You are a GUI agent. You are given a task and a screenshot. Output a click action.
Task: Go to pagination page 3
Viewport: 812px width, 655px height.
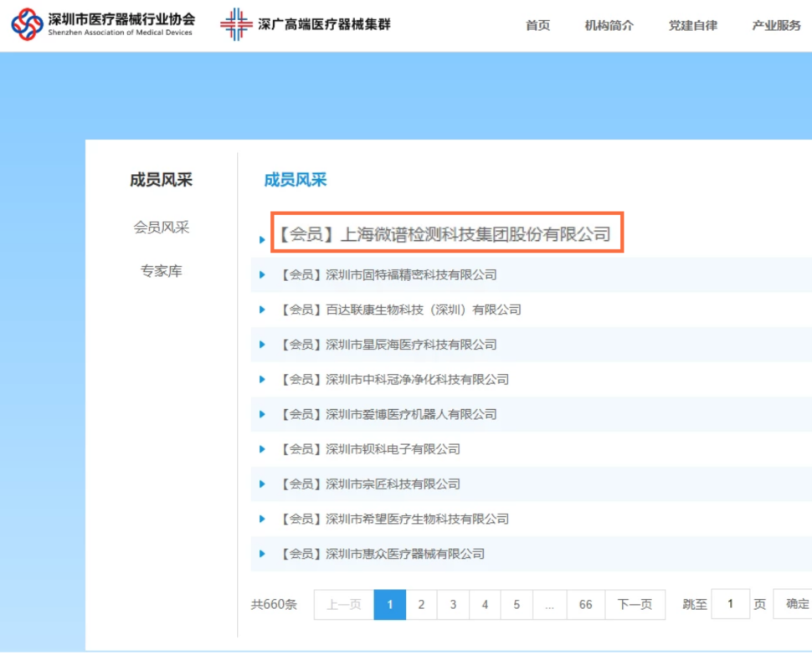[x=453, y=604]
